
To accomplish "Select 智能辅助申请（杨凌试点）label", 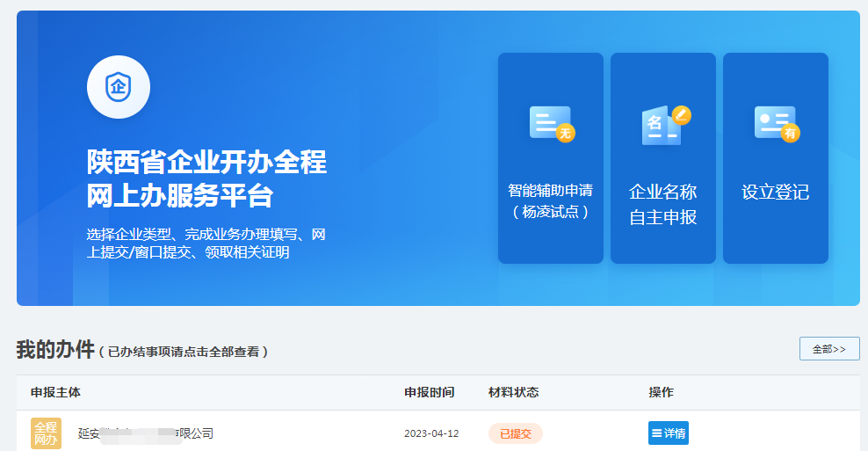I will [x=551, y=200].
